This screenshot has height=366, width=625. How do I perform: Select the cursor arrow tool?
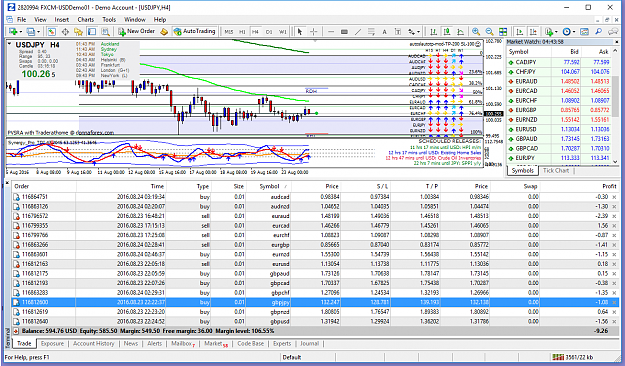(300, 31)
